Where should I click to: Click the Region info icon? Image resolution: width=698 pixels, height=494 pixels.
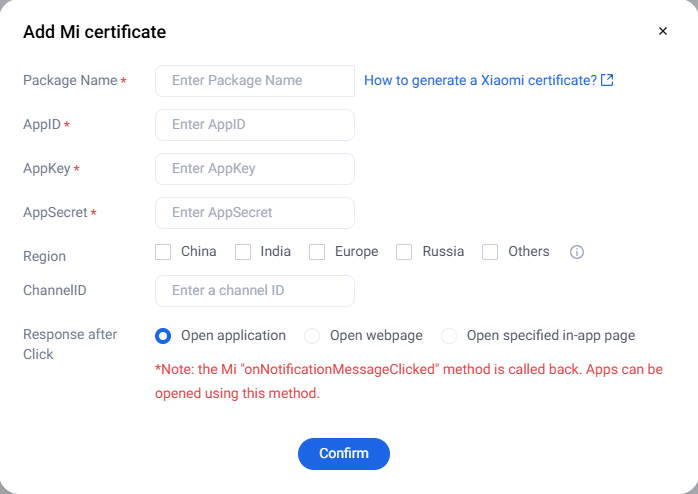(577, 252)
